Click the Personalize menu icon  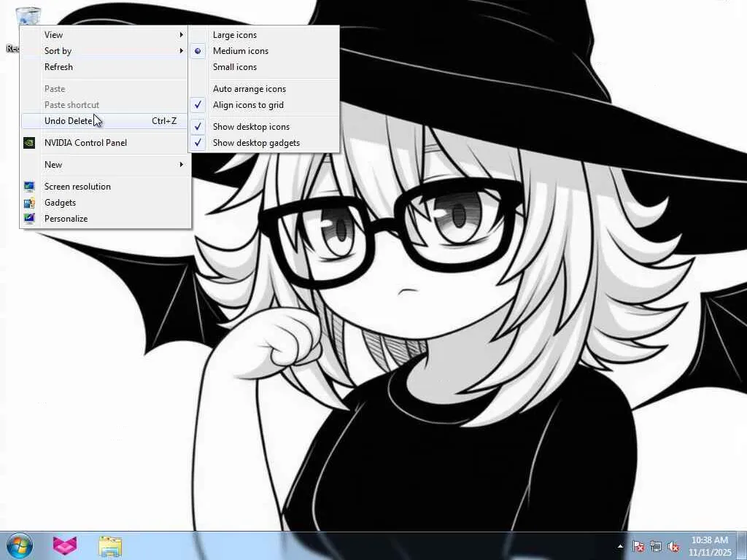29,219
